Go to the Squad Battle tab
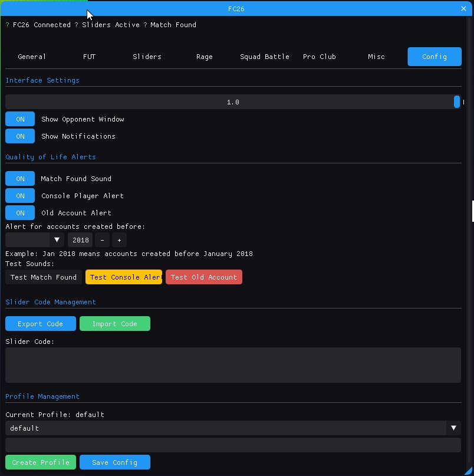The width and height of the screenshot is (474, 476). click(x=264, y=57)
